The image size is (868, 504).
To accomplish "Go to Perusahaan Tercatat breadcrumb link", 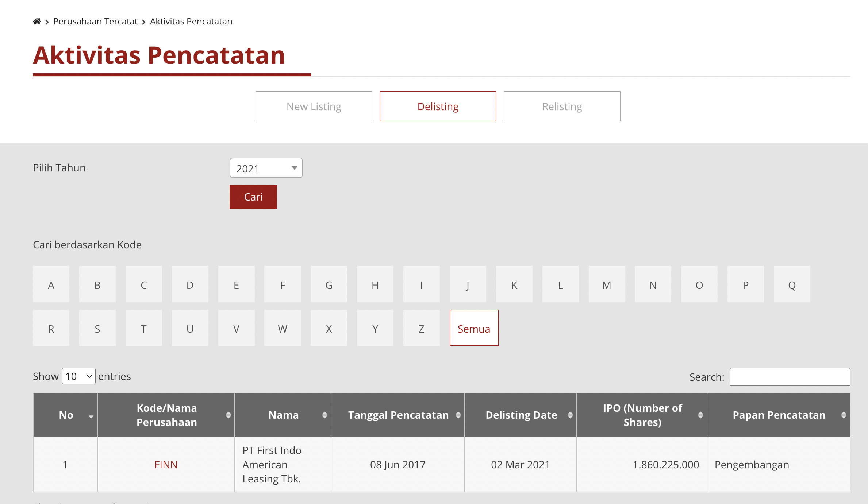I will (95, 22).
